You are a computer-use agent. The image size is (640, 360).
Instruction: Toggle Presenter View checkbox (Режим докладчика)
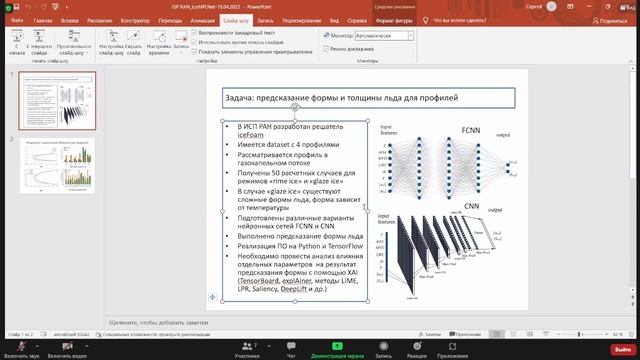pos(326,49)
